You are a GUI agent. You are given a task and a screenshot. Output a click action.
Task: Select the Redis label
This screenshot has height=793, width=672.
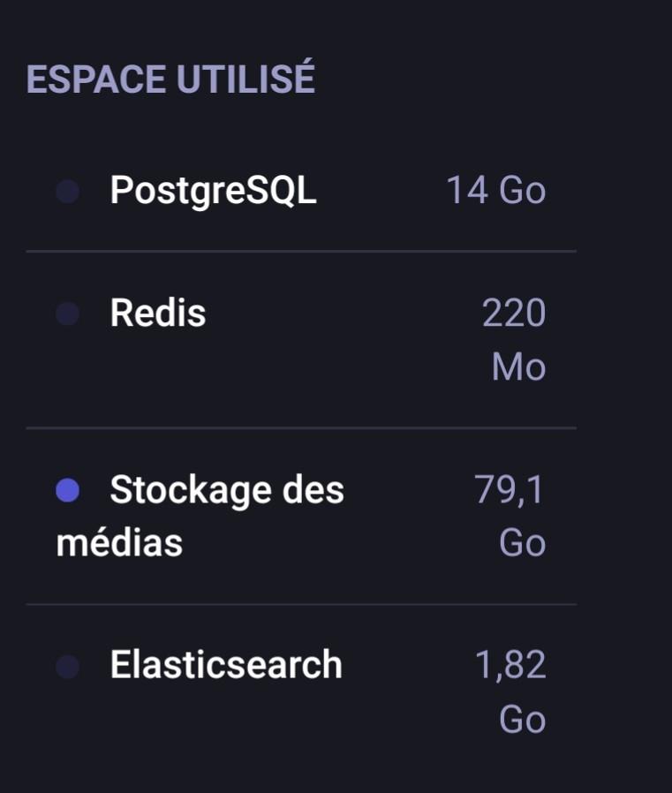tap(158, 313)
